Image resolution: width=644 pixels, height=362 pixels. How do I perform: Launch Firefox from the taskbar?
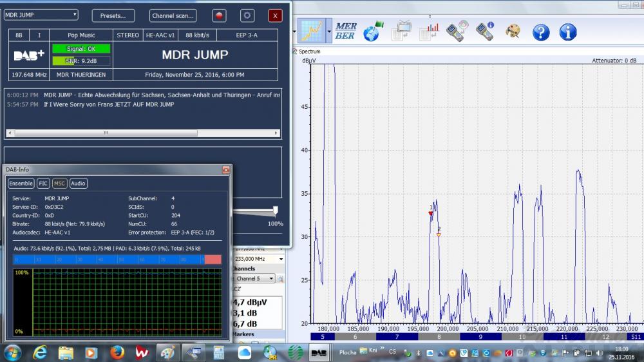117,353
